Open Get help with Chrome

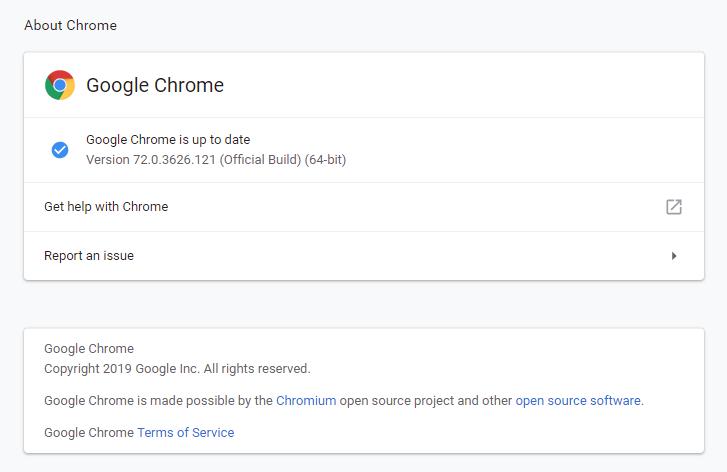(x=364, y=207)
